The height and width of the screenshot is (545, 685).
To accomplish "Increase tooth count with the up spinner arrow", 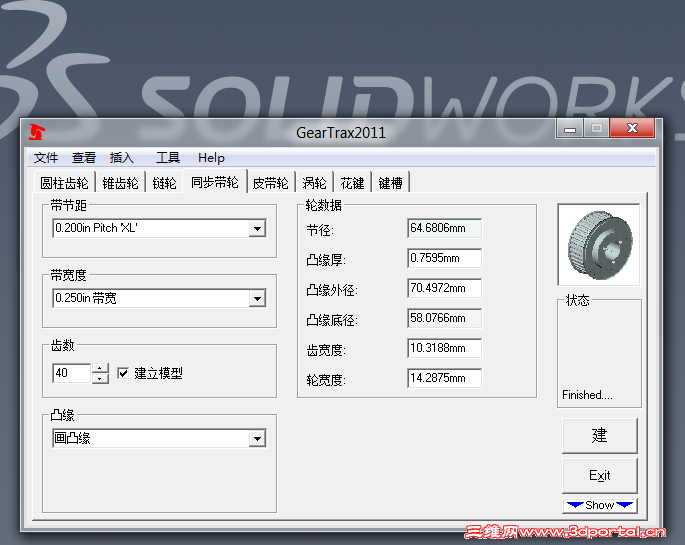I will pos(100,368).
